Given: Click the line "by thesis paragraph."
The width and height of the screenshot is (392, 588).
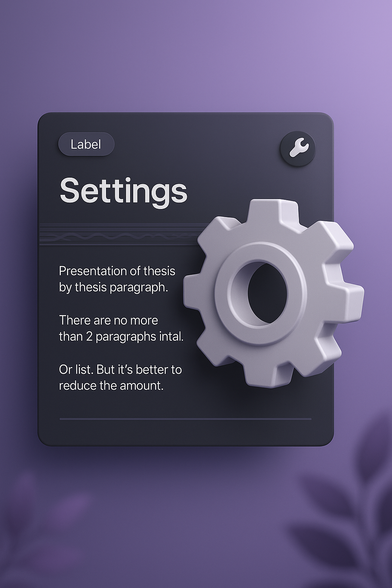Looking at the screenshot, I should click(x=113, y=287).
